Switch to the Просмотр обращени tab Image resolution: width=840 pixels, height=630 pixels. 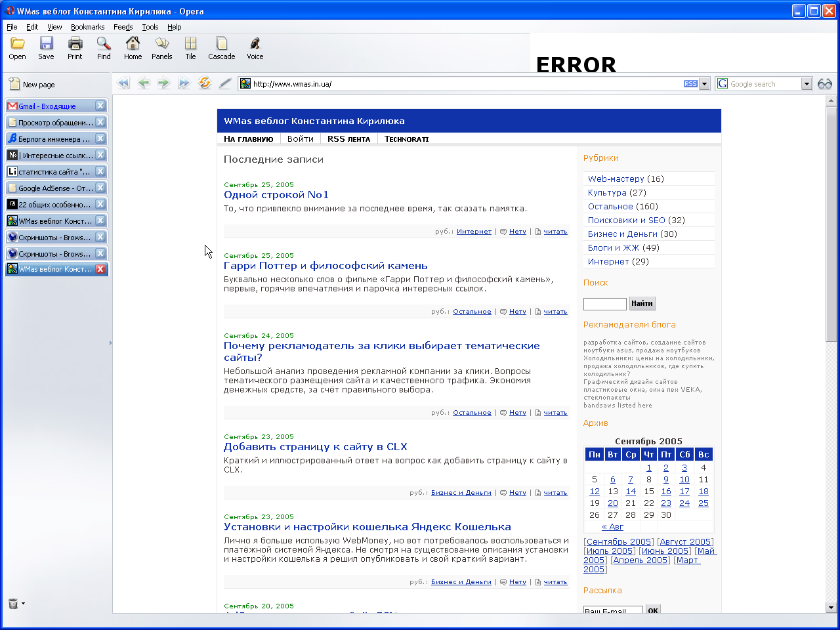point(51,122)
